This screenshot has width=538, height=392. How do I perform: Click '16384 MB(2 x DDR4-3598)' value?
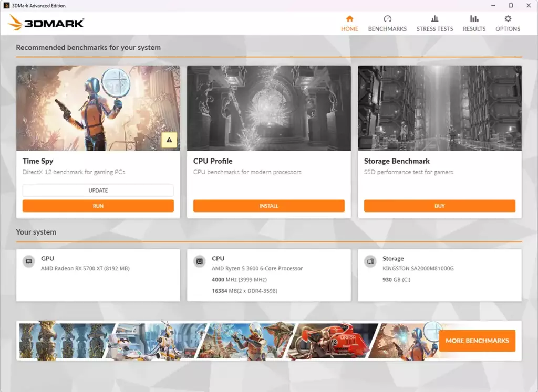click(245, 291)
